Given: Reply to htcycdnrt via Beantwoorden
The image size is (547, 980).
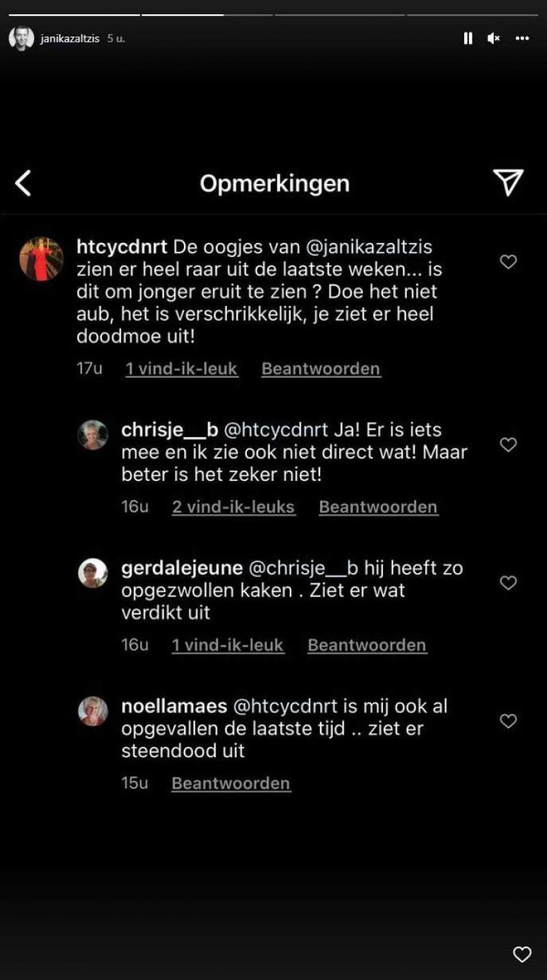Looking at the screenshot, I should (321, 369).
